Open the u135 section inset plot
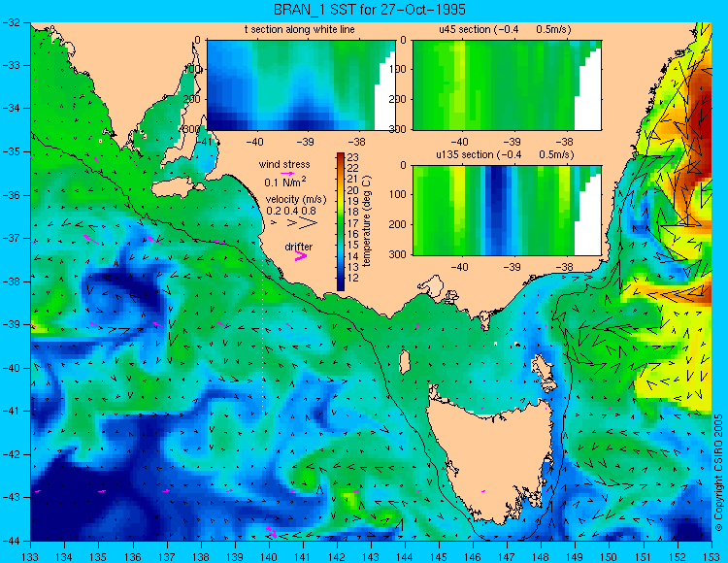Image resolution: width=728 pixels, height=563 pixels. click(x=507, y=211)
